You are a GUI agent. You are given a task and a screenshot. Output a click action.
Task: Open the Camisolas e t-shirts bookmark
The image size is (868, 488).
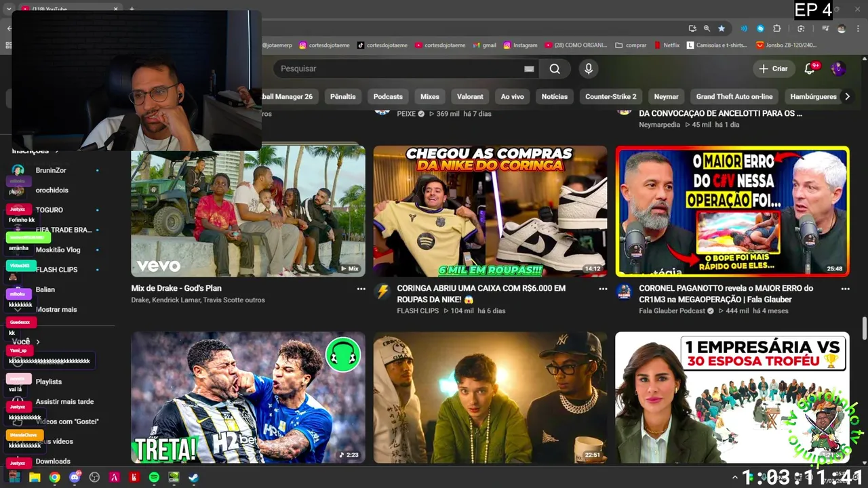(x=717, y=45)
